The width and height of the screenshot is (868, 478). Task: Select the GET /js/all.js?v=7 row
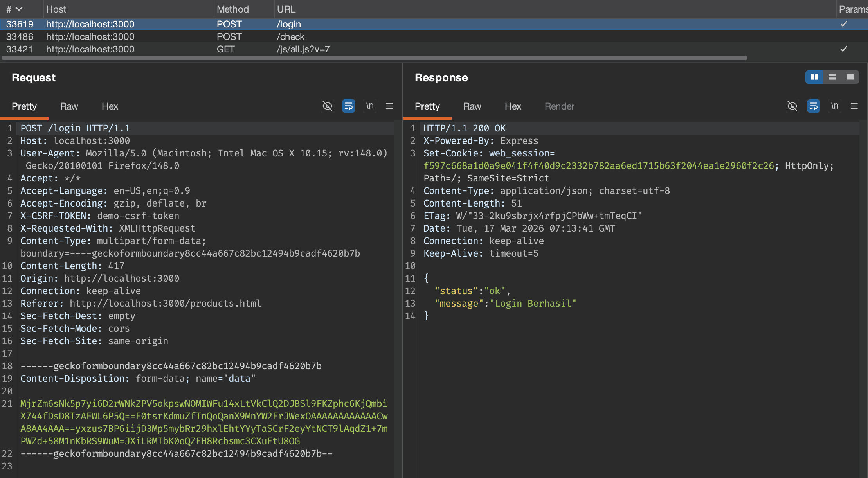[303, 49]
